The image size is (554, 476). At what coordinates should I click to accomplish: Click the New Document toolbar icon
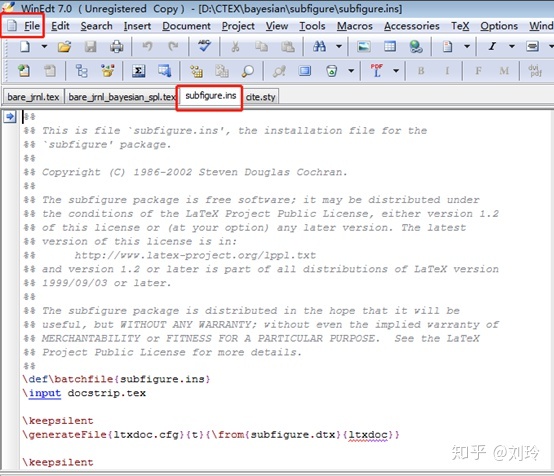pos(25,46)
